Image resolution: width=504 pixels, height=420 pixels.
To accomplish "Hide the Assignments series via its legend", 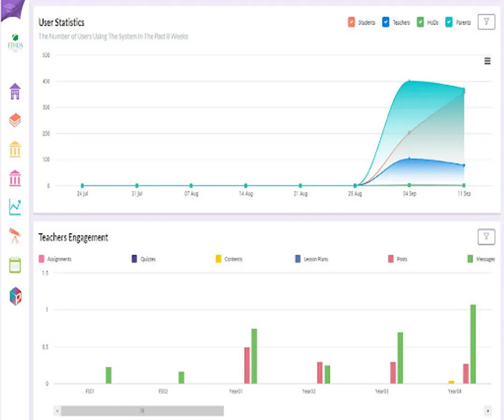I will click(55, 259).
